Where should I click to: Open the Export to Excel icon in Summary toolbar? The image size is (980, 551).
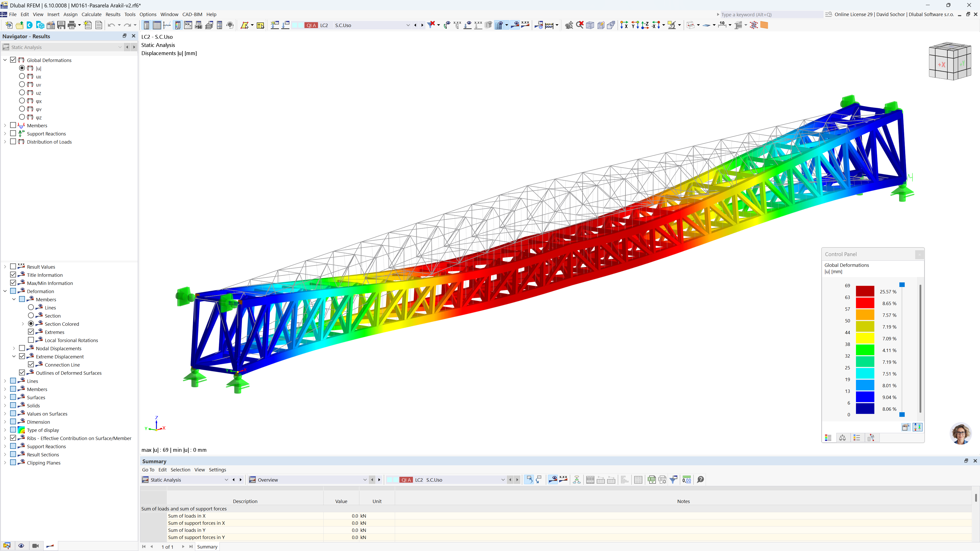click(x=652, y=480)
